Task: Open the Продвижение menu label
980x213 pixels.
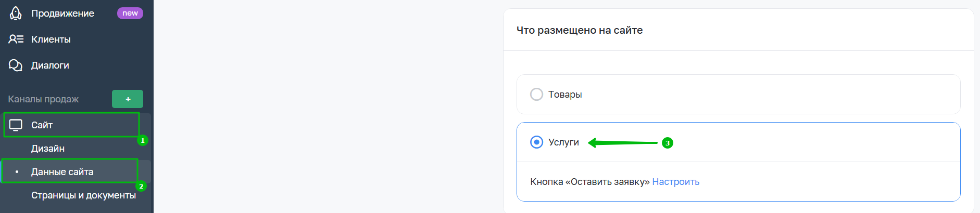Action: [62, 14]
